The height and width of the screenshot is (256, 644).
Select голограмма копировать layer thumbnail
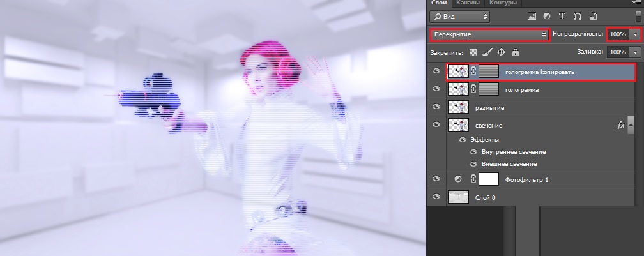point(458,72)
